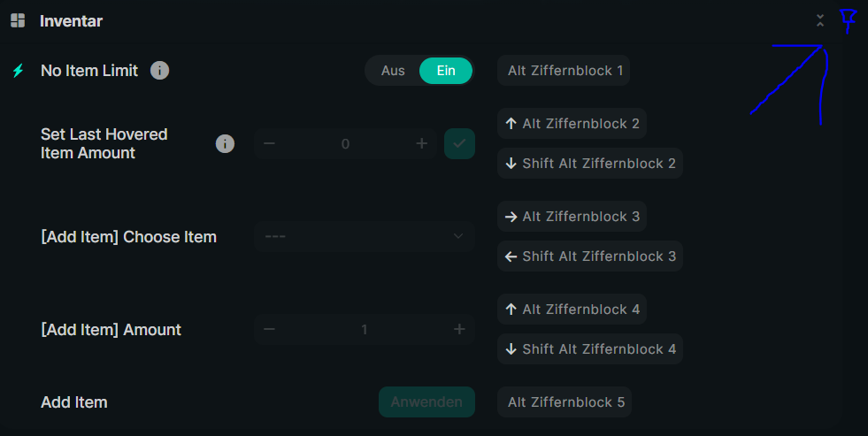Click the Shift Alt Ziffernblock 3 hotkey
This screenshot has width=868, height=436.
pyautogui.click(x=590, y=256)
